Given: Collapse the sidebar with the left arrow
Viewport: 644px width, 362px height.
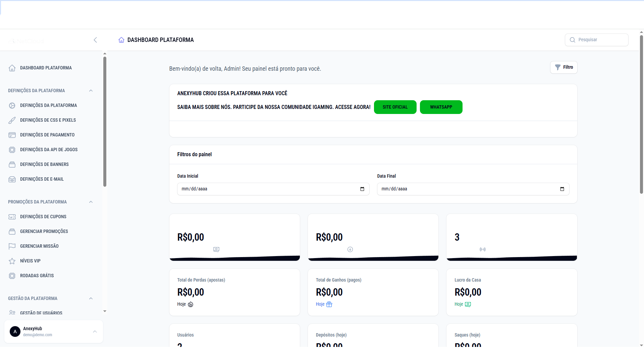Looking at the screenshot, I should tap(95, 40).
